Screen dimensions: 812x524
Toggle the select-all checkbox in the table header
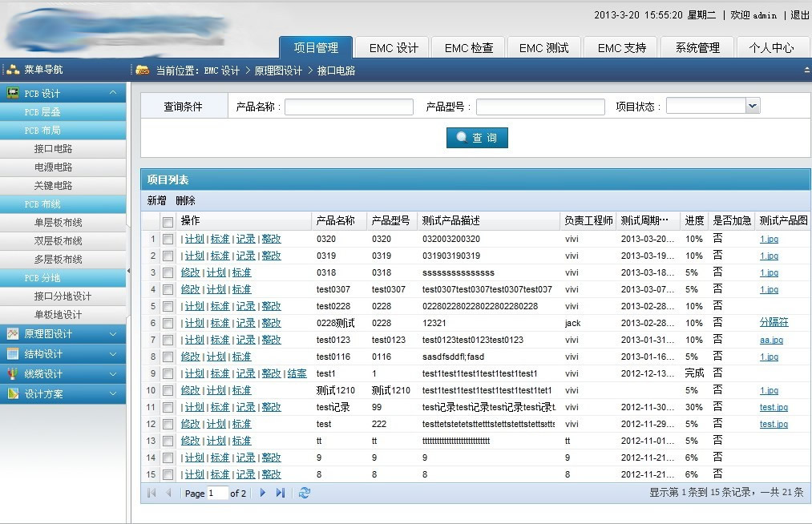pyautogui.click(x=167, y=220)
